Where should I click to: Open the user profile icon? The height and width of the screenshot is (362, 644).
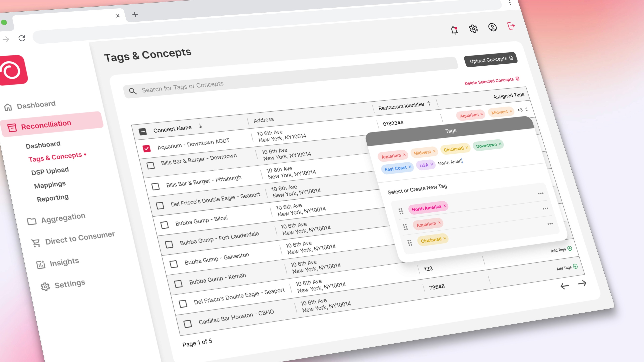coord(492,27)
